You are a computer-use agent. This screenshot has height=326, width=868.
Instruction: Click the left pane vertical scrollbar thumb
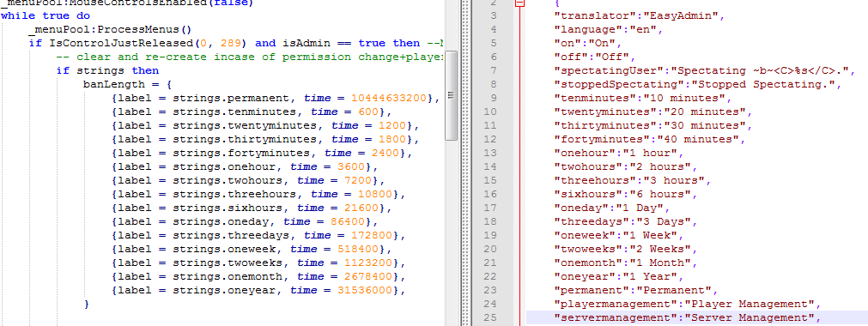[451, 95]
